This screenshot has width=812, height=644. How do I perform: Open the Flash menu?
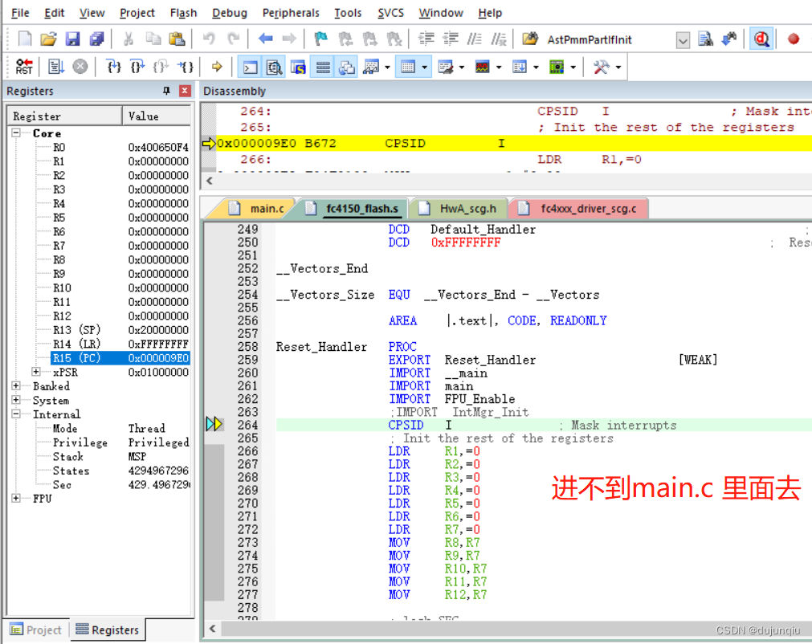point(183,13)
